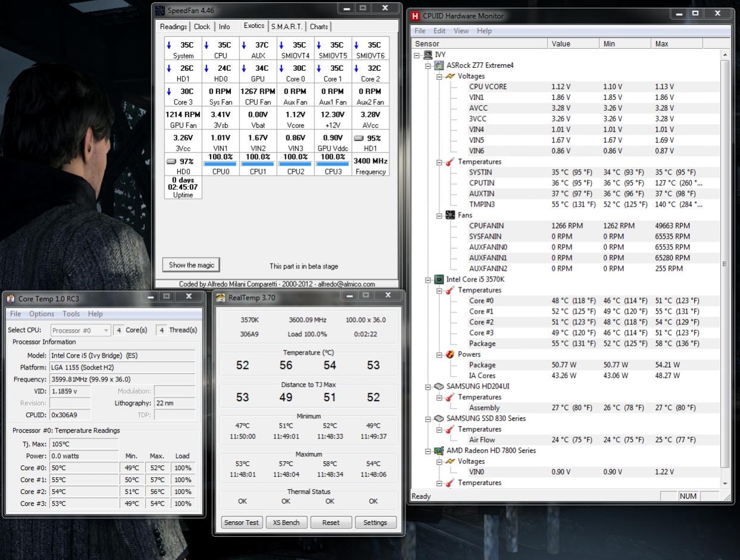This screenshot has width=740, height=560.
Task: Click the Uptime 02:45:07 cell
Action: [x=183, y=187]
